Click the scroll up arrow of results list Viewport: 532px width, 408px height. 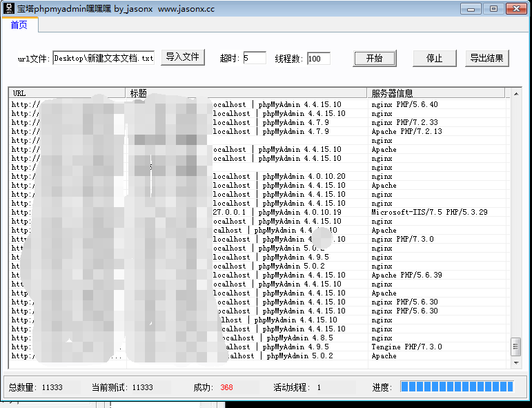click(515, 93)
